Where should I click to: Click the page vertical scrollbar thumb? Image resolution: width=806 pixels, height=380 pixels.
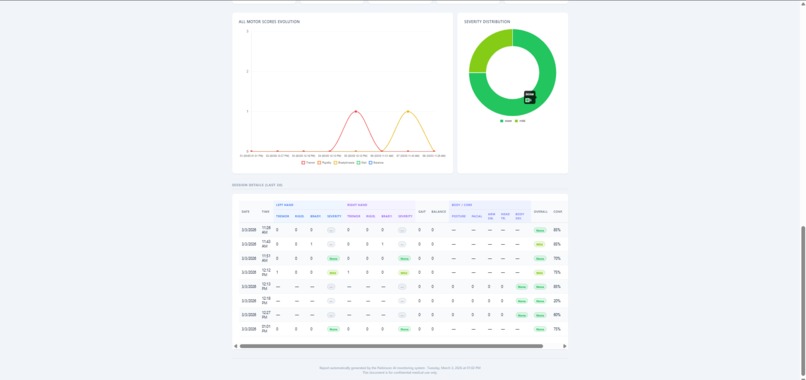pyautogui.click(x=803, y=301)
